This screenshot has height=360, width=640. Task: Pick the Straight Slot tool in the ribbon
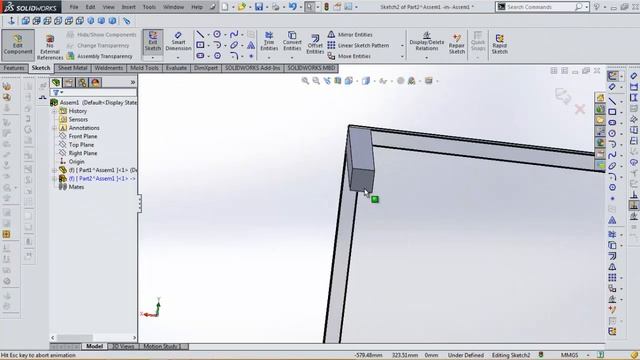(200, 56)
